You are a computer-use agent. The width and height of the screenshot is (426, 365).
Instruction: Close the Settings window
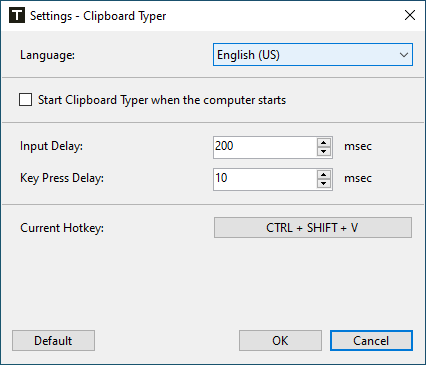410,15
